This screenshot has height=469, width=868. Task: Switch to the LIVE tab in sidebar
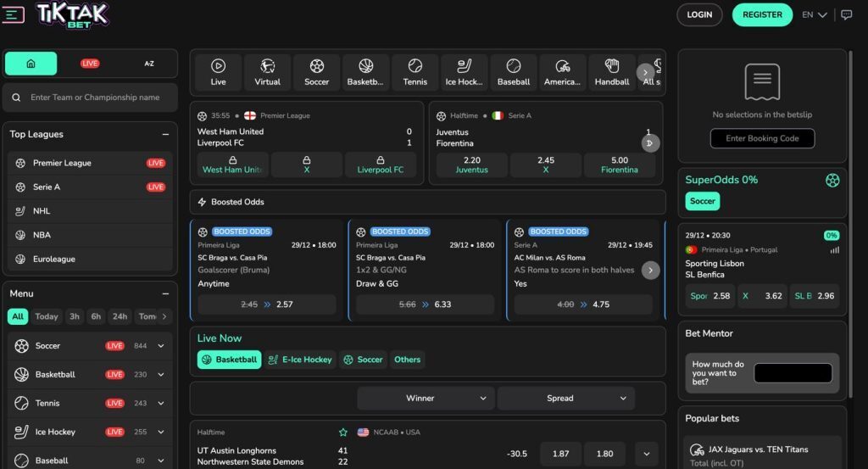click(90, 64)
